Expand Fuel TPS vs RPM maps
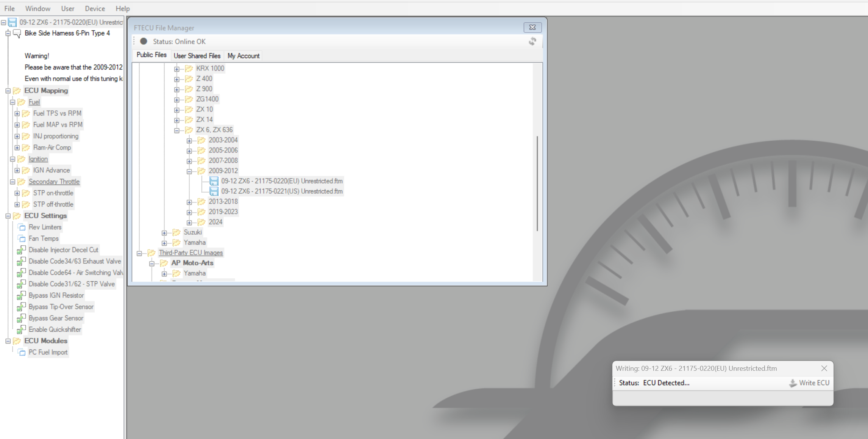This screenshot has height=439, width=868. point(17,113)
